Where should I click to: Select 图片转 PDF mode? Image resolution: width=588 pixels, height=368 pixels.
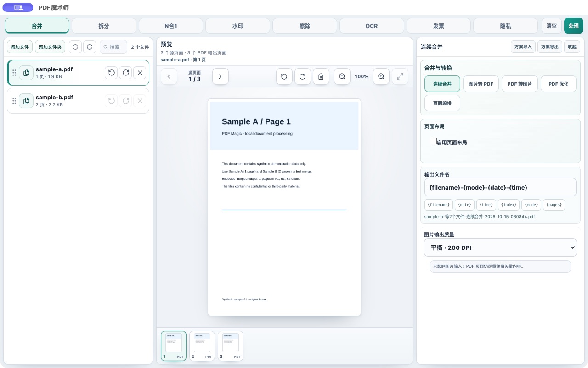(481, 84)
